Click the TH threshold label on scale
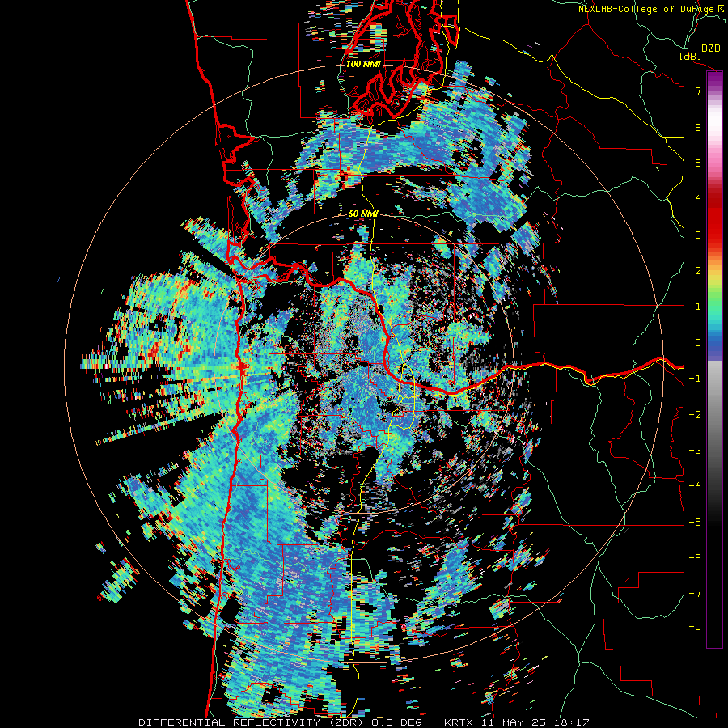Viewport: 728px width, 728px height. [x=695, y=630]
